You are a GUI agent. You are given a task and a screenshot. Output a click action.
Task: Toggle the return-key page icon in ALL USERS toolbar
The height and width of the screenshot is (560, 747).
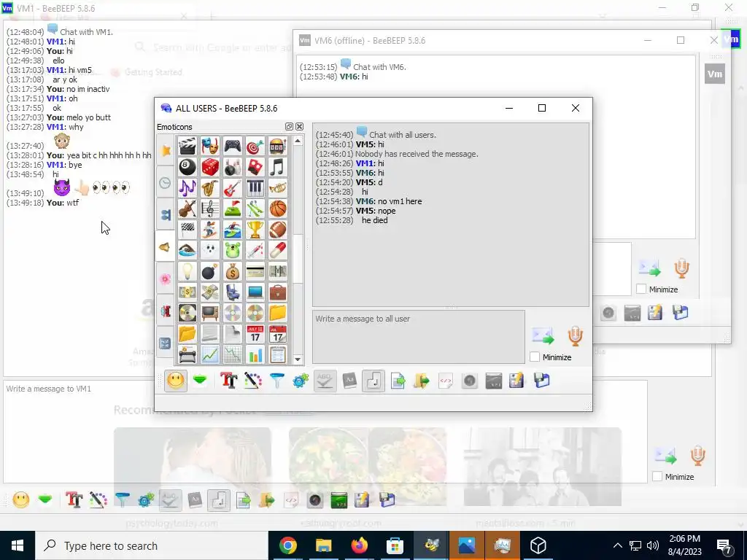[x=373, y=381]
